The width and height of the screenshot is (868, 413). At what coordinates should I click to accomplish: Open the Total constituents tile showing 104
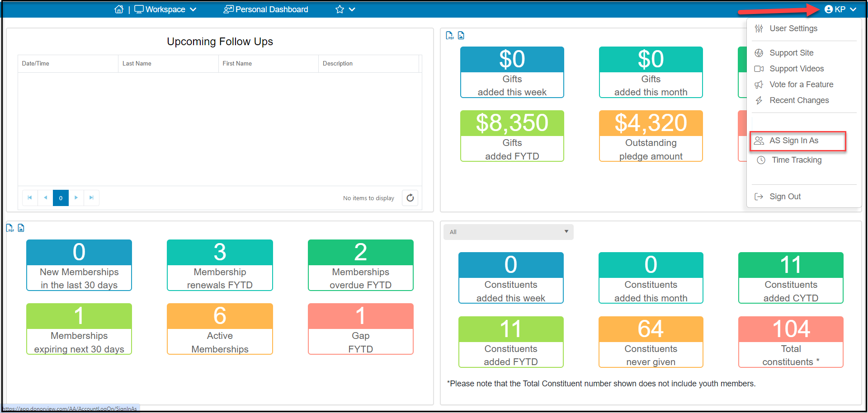click(791, 342)
